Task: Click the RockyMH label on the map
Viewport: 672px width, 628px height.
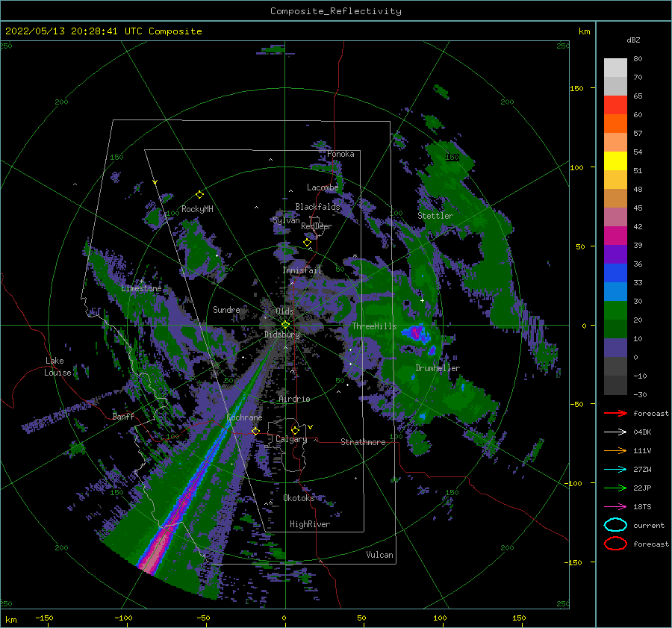Action: click(x=197, y=209)
